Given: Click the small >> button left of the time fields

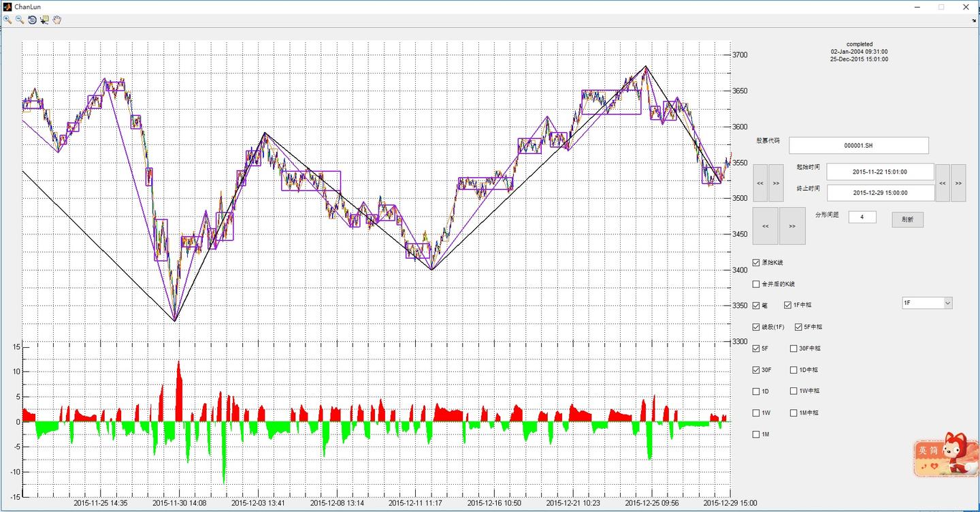Looking at the screenshot, I should [x=776, y=183].
